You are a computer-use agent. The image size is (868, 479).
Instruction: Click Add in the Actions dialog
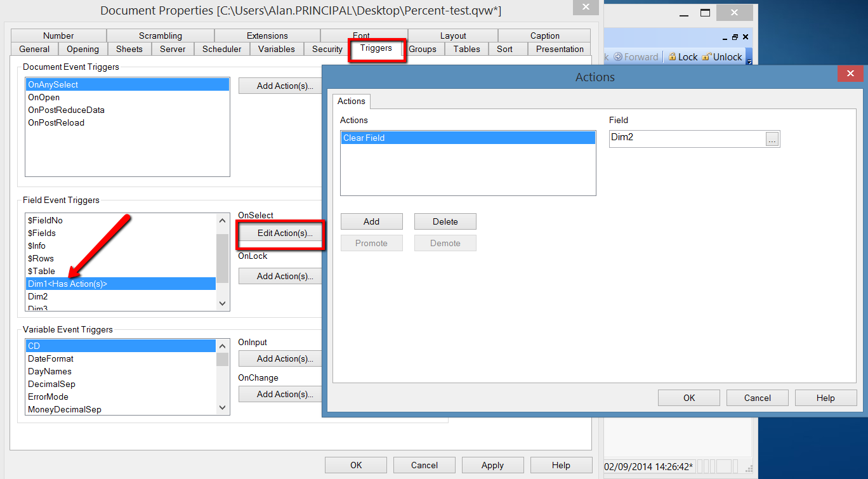tap(372, 221)
